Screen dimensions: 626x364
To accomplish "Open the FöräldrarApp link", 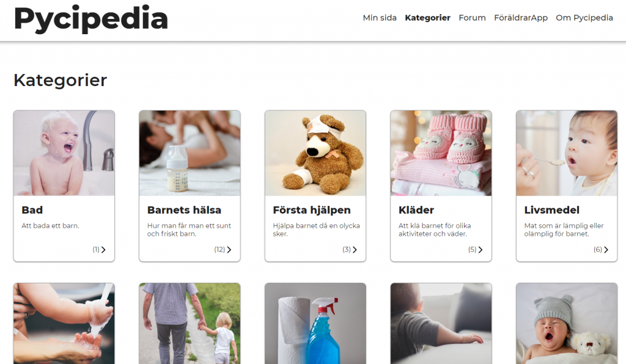I will 521,18.
